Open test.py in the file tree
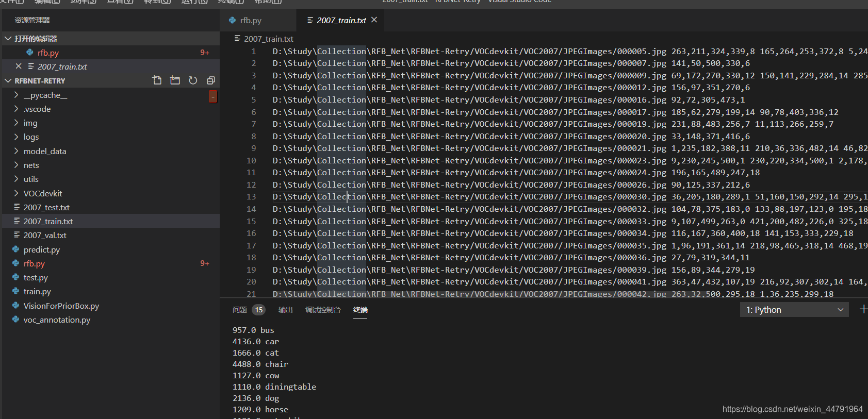 click(x=111, y=278)
